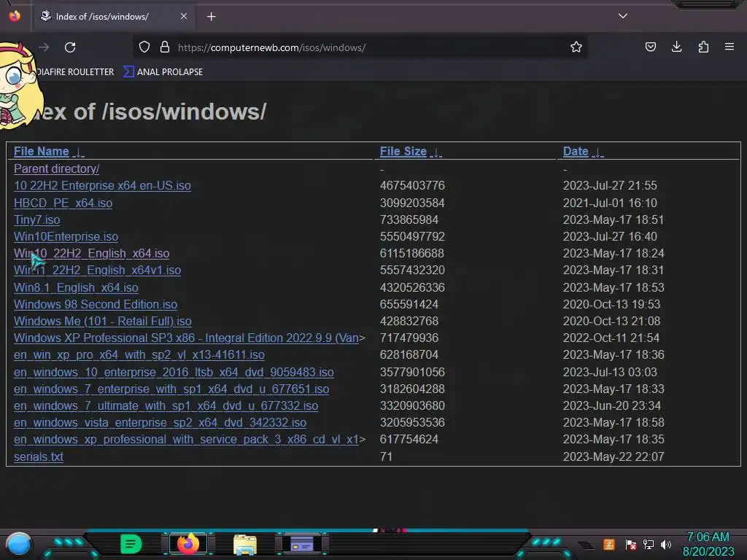This screenshot has width=747, height=560.
Task: Download Win11_22H2_English_x64v1.iso
Action: [x=97, y=270]
